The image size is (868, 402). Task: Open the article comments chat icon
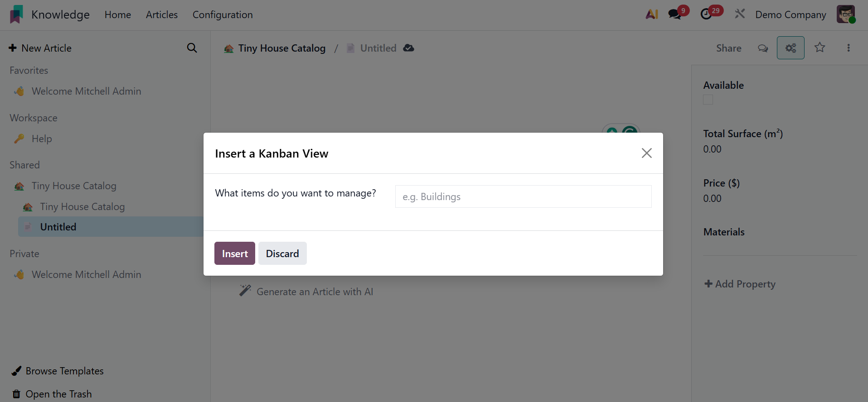[x=763, y=48]
